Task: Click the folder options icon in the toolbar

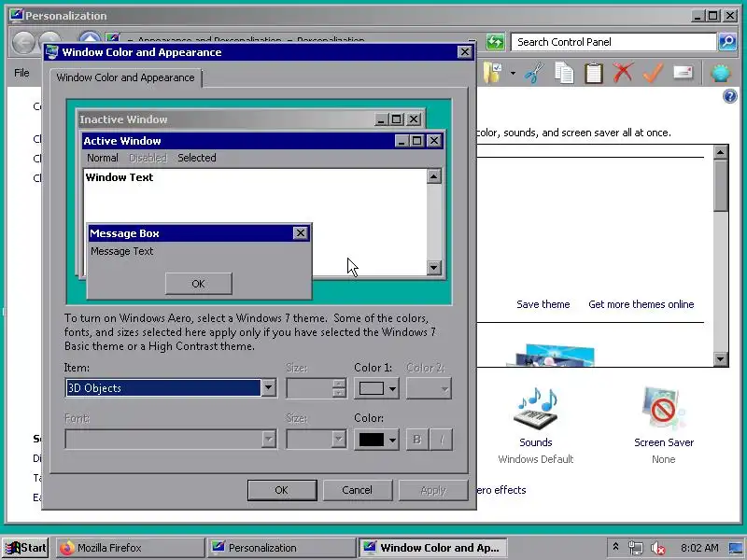Action: coord(493,73)
